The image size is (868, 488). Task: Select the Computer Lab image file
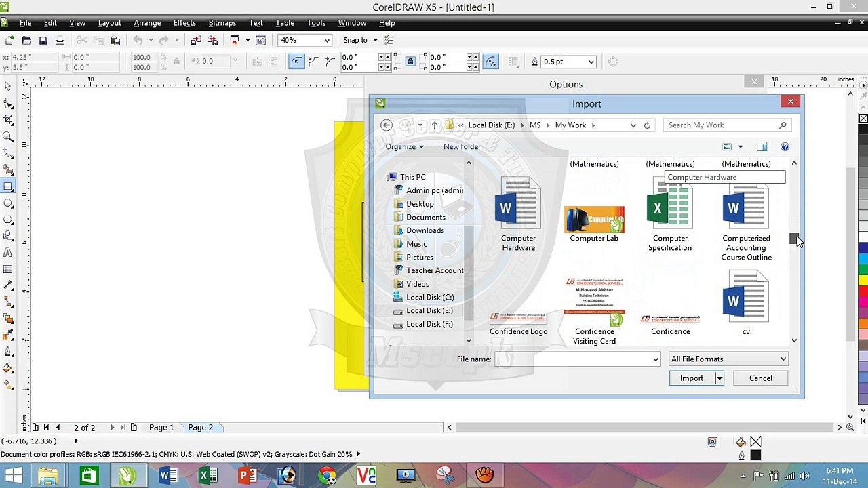594,224
